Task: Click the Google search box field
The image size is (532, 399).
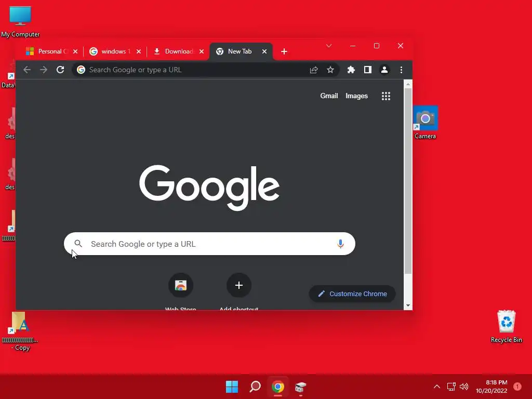Action: click(209, 244)
